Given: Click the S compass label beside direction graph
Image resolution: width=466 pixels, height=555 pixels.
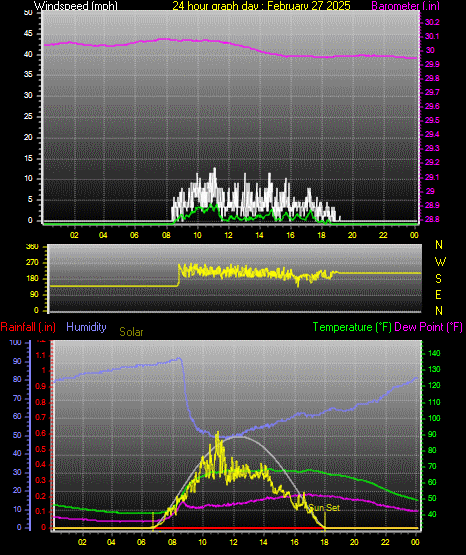Looking at the screenshot, I should coord(438,279).
